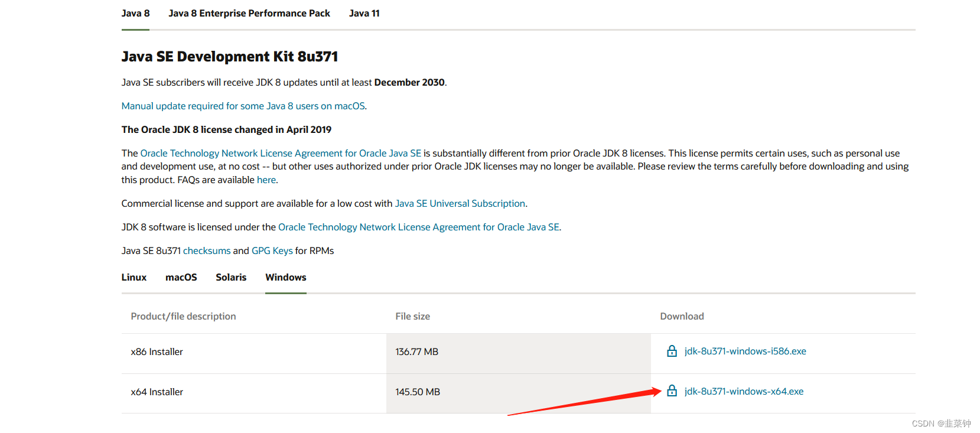
Task: Switch to the Java 8 tab
Action: (135, 13)
